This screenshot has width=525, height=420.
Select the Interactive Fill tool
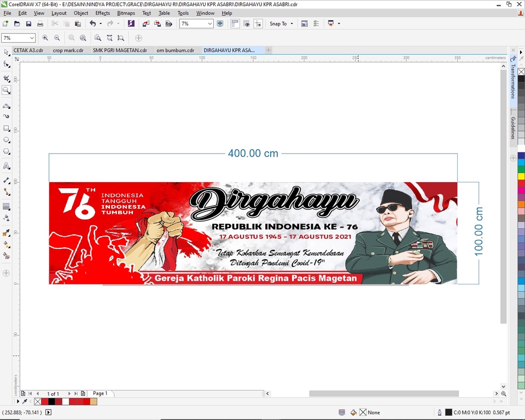(x=6, y=244)
